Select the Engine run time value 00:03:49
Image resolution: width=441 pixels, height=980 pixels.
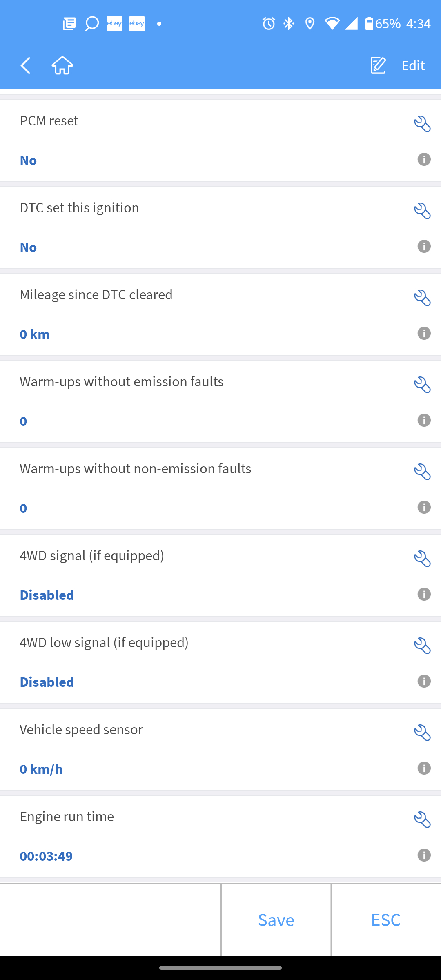point(46,856)
